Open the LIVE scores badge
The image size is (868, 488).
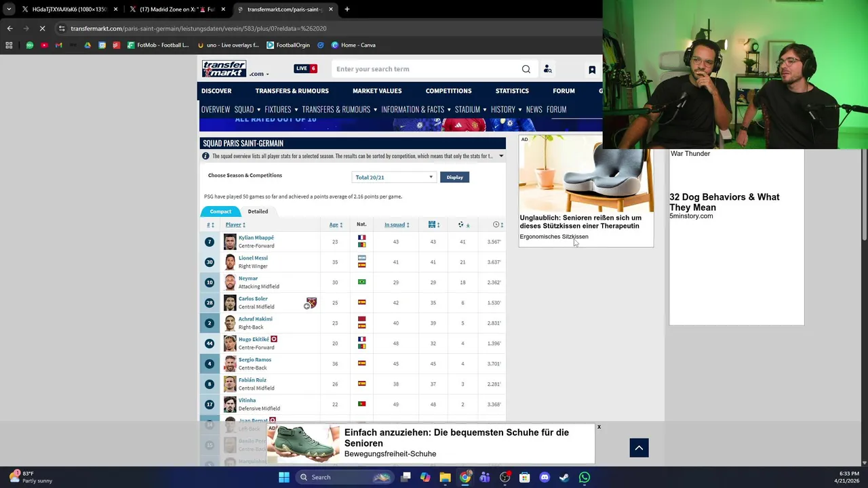[305, 68]
